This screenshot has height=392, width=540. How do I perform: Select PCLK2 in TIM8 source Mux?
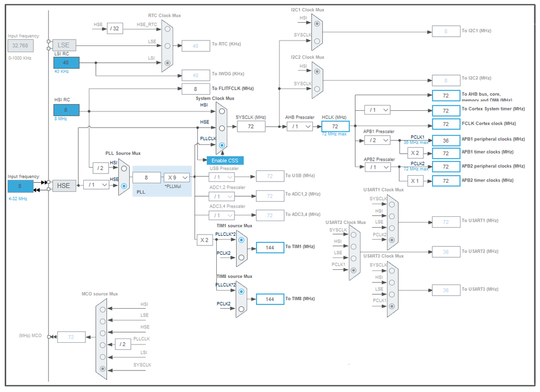[241, 309]
